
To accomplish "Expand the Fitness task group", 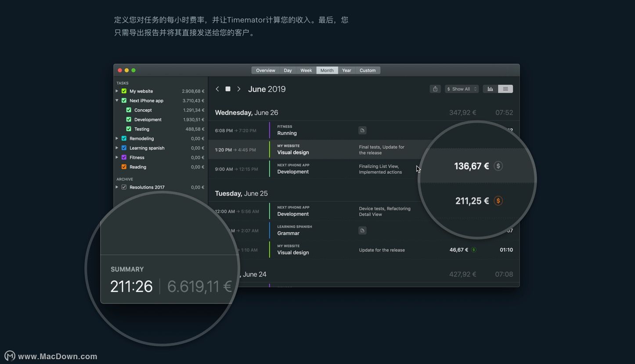I will 117,157.
